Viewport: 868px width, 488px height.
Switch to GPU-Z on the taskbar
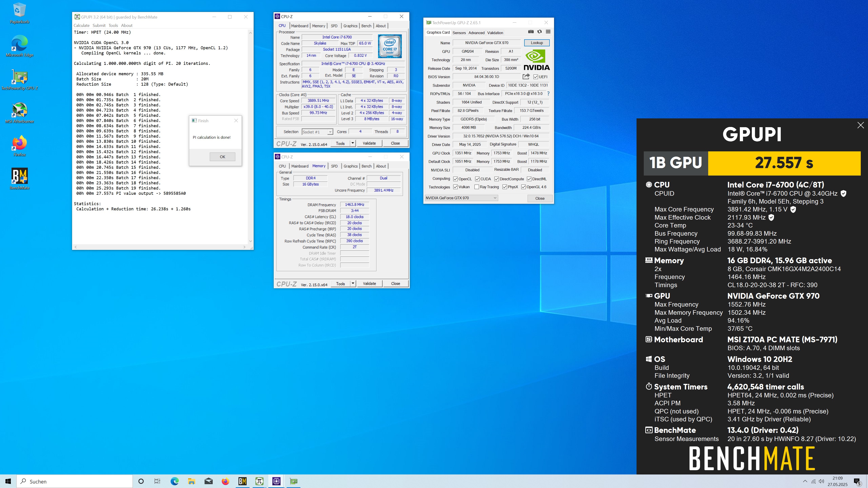[293, 481]
